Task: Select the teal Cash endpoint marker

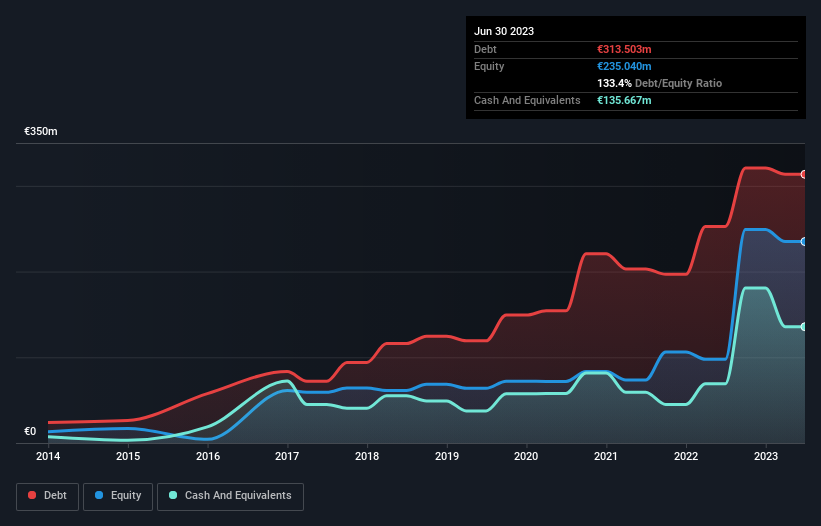Action: (x=804, y=327)
